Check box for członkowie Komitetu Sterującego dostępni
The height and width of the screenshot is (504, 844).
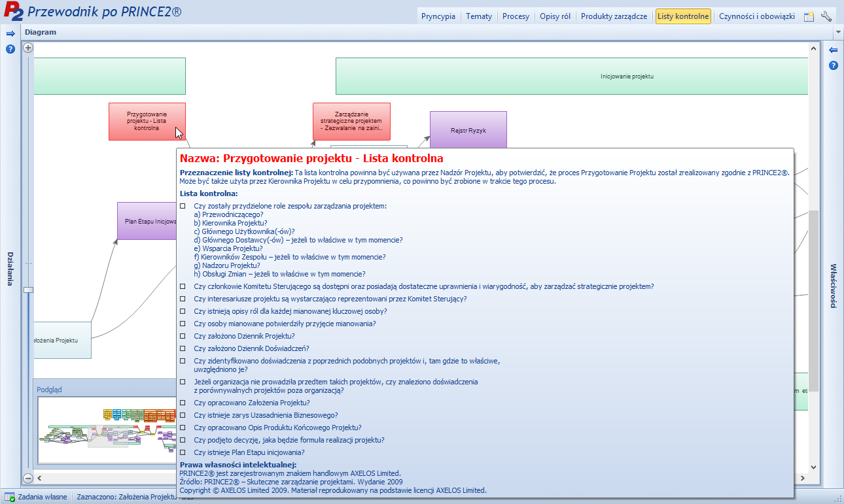tap(183, 286)
